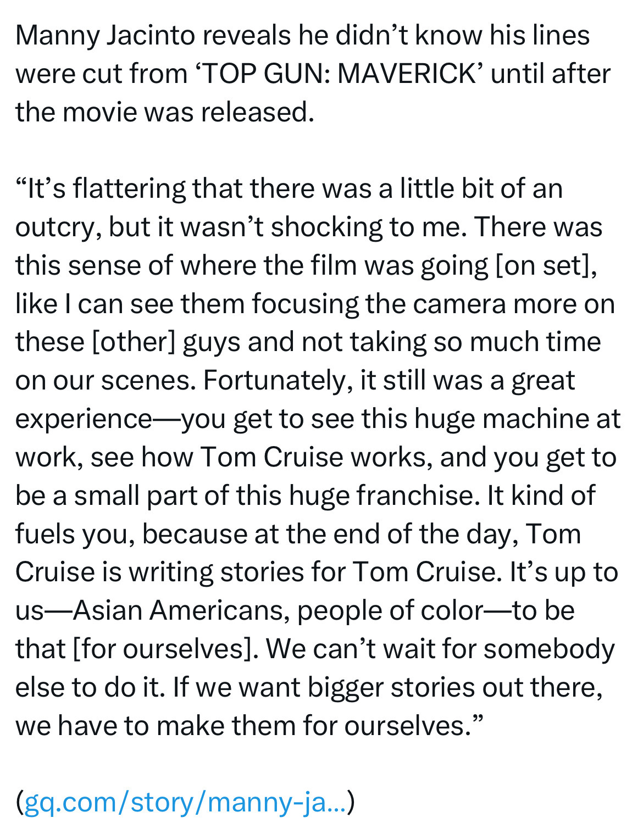The width and height of the screenshot is (643, 840).
Task: Click the bracketed text '[on set]'
Action: pos(541,266)
